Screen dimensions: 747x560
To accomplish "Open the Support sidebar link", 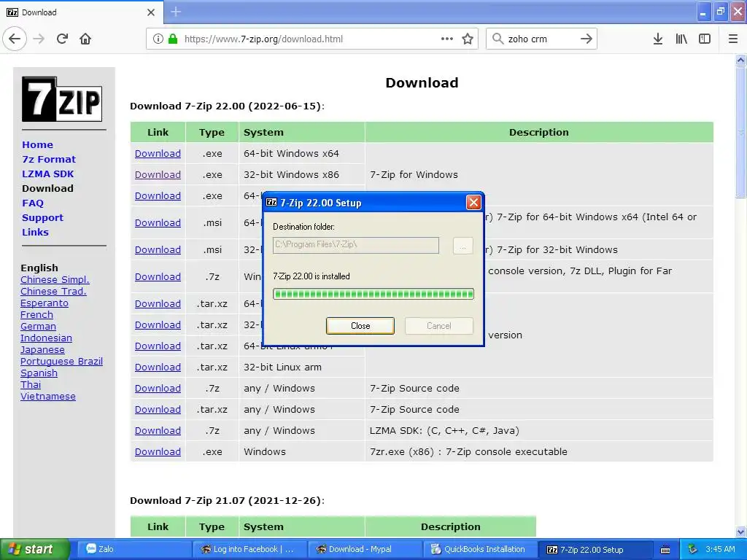I will click(42, 217).
